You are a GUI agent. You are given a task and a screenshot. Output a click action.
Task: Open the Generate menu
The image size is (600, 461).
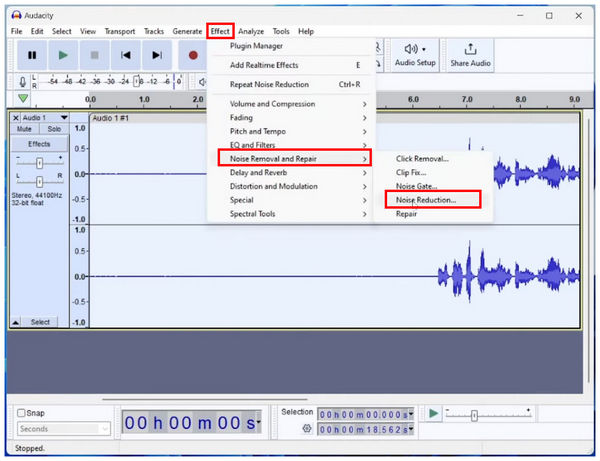coord(187,31)
